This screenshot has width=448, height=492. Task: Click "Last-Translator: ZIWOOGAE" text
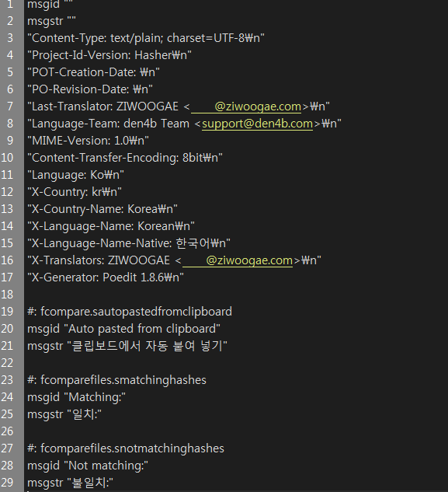click(x=105, y=106)
